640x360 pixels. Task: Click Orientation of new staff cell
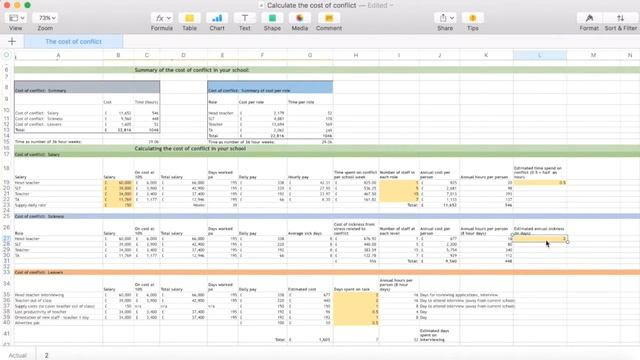pos(58,317)
